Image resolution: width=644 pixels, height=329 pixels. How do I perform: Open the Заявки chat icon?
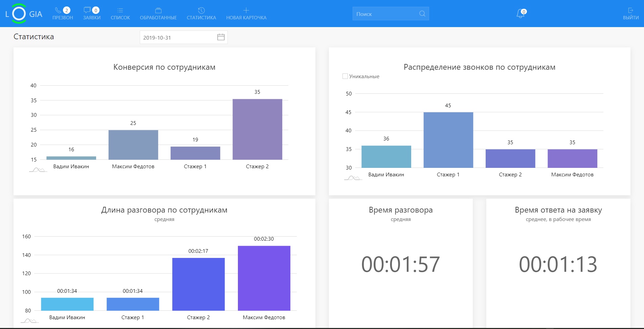point(87,10)
